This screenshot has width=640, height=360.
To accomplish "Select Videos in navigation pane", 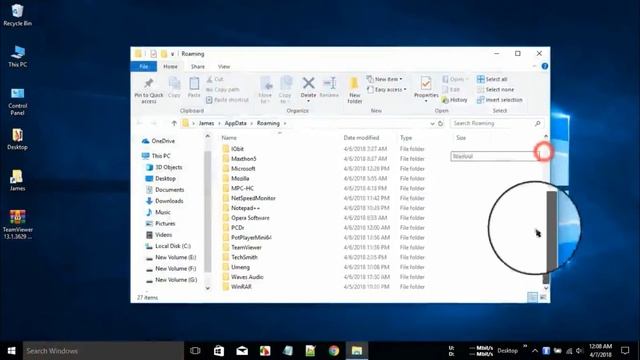I will point(159,235).
